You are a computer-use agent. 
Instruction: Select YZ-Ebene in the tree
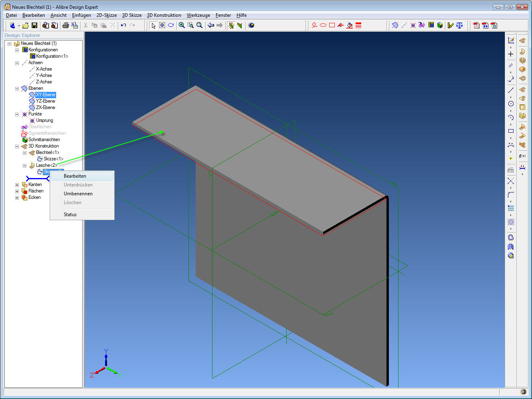[x=45, y=101]
